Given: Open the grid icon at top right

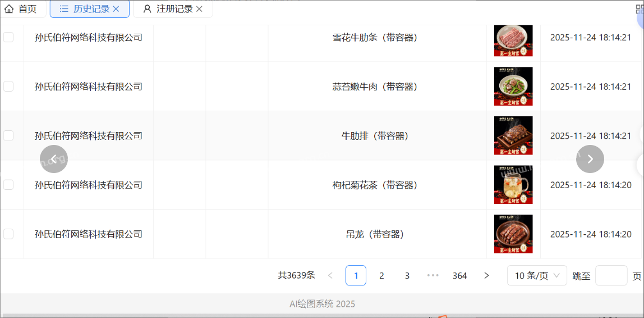Looking at the screenshot, I should [x=639, y=9].
